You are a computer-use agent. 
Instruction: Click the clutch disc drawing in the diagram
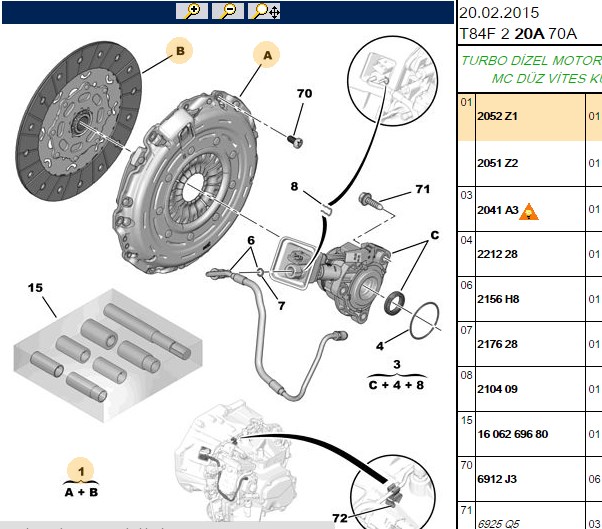click(79, 121)
